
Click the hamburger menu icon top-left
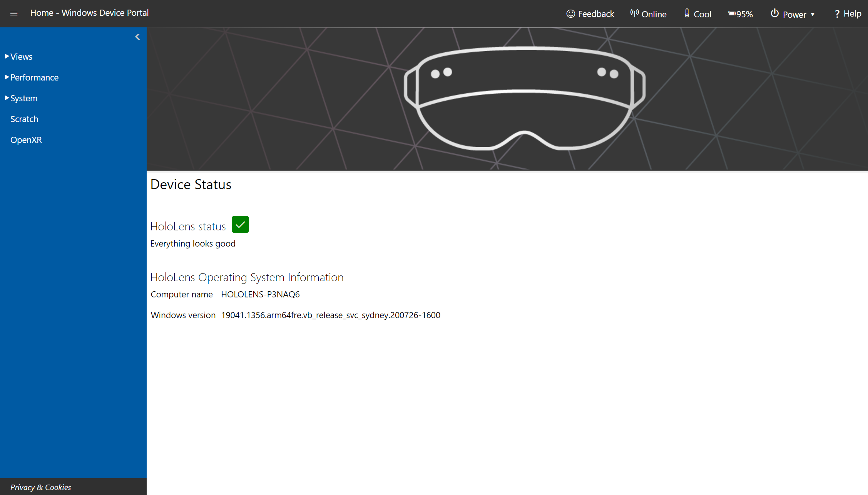14,14
